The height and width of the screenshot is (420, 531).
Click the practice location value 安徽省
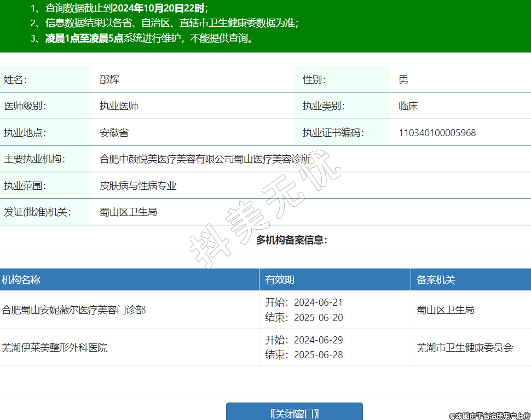tap(114, 133)
